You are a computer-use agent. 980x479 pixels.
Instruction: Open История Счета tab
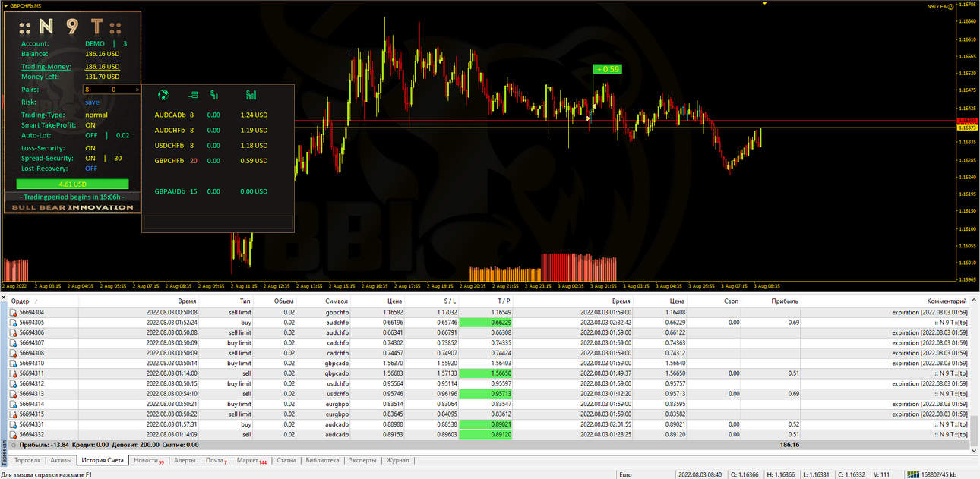103,460
